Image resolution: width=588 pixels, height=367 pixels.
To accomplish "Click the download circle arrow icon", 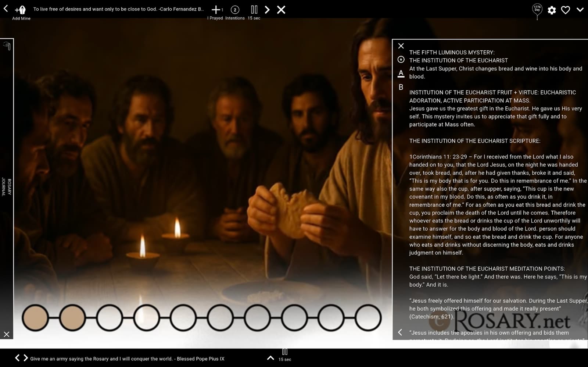I will 401,59.
